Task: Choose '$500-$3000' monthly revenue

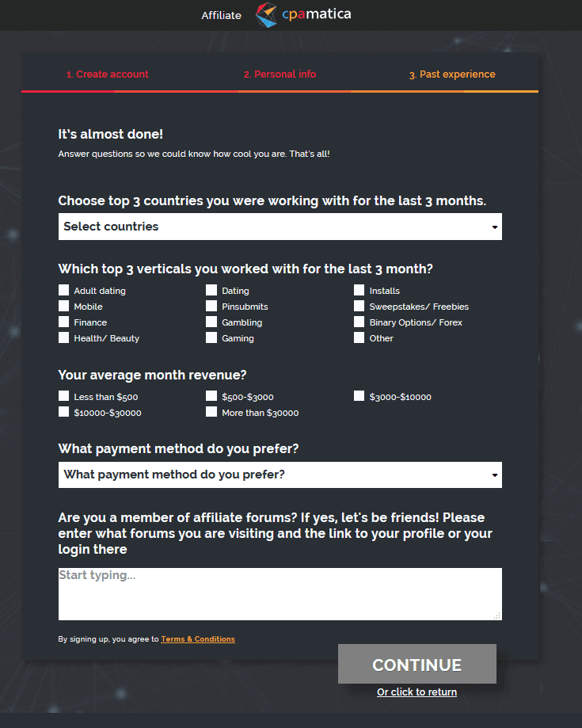Action: pos(211,395)
